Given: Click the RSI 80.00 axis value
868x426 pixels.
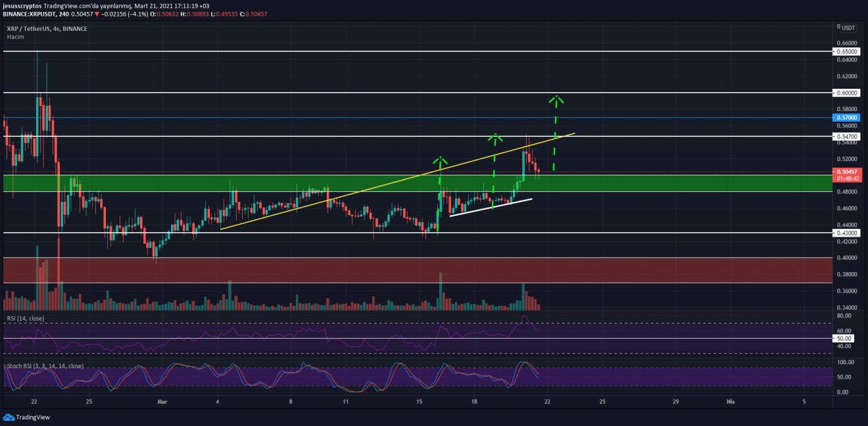Looking at the screenshot, I should (x=844, y=316).
